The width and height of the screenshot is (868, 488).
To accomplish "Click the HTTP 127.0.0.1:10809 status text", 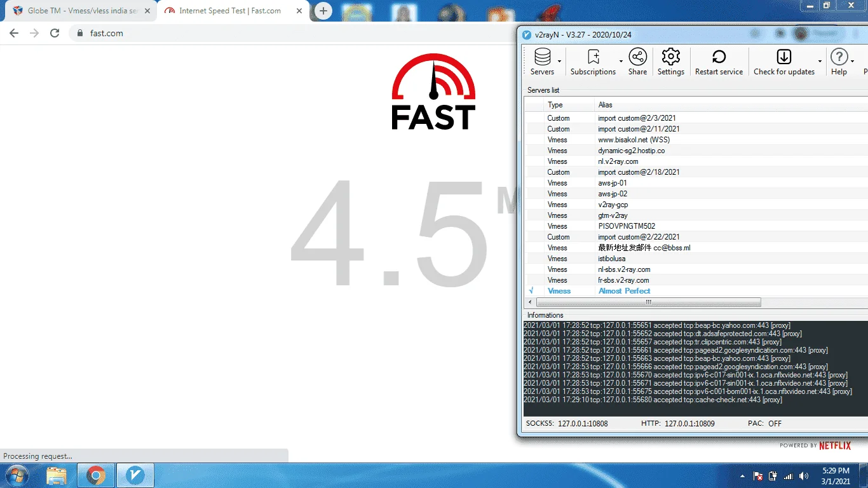I will click(677, 423).
